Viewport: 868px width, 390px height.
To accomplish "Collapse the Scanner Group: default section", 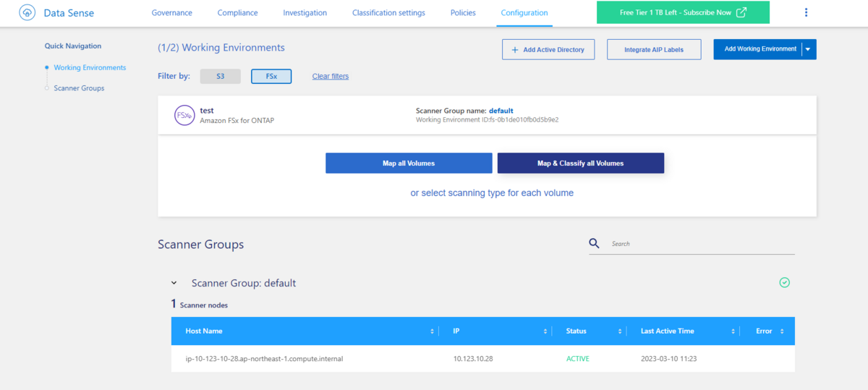I will [174, 283].
